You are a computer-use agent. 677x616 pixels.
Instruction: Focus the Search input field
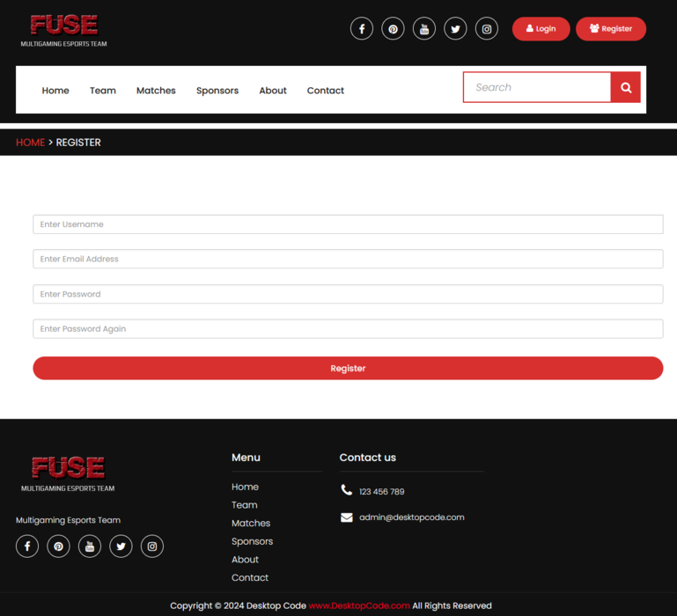(x=537, y=88)
